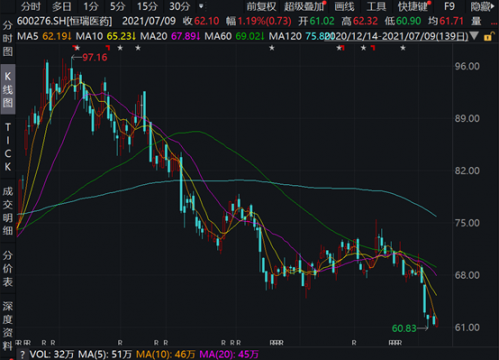Click the stock code 600276.SH[恒瑞医药]
This screenshot has height=360, width=499.
[x=64, y=21]
